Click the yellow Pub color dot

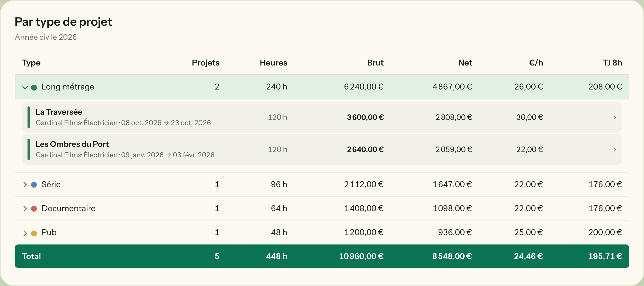pos(34,233)
